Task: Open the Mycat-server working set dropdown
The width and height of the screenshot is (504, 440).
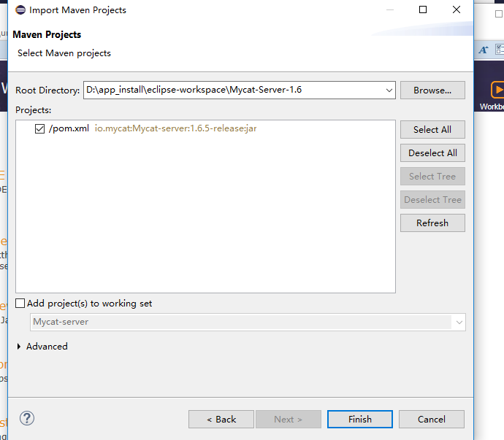Action: (x=459, y=322)
